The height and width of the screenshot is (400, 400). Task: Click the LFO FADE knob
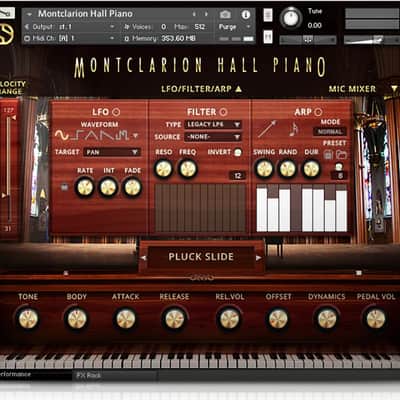click(x=132, y=187)
